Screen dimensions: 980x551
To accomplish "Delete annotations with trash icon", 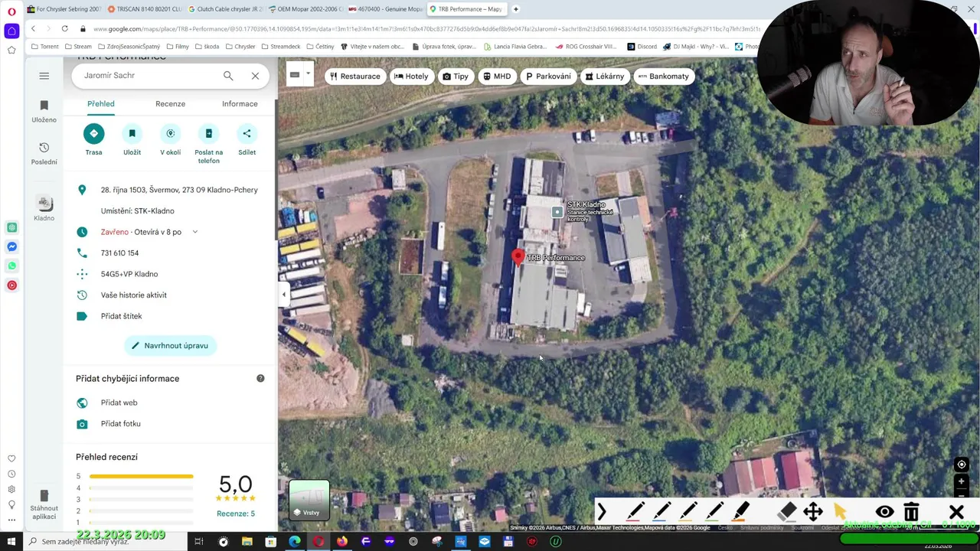I will pos(911,511).
